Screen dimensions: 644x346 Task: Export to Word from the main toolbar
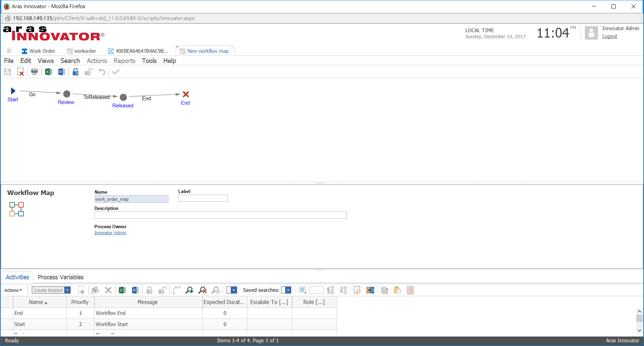coord(62,72)
